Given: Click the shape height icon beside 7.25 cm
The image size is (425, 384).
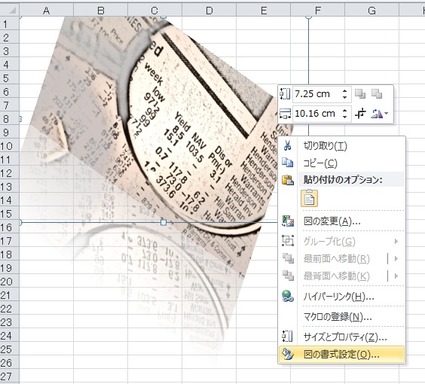Looking at the screenshot, I should point(285,94).
